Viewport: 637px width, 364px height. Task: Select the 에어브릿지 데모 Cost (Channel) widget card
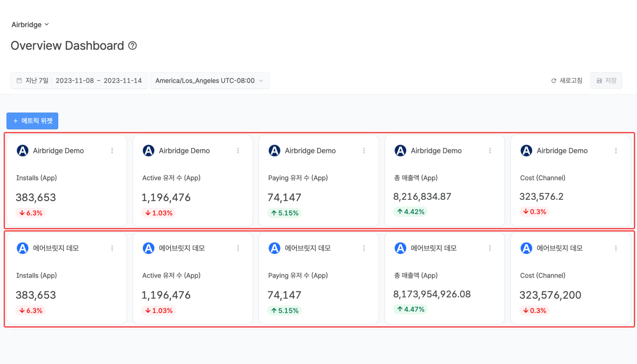pos(571,278)
